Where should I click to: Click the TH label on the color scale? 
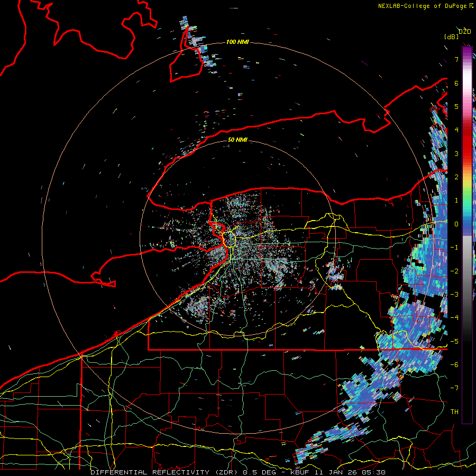click(454, 411)
